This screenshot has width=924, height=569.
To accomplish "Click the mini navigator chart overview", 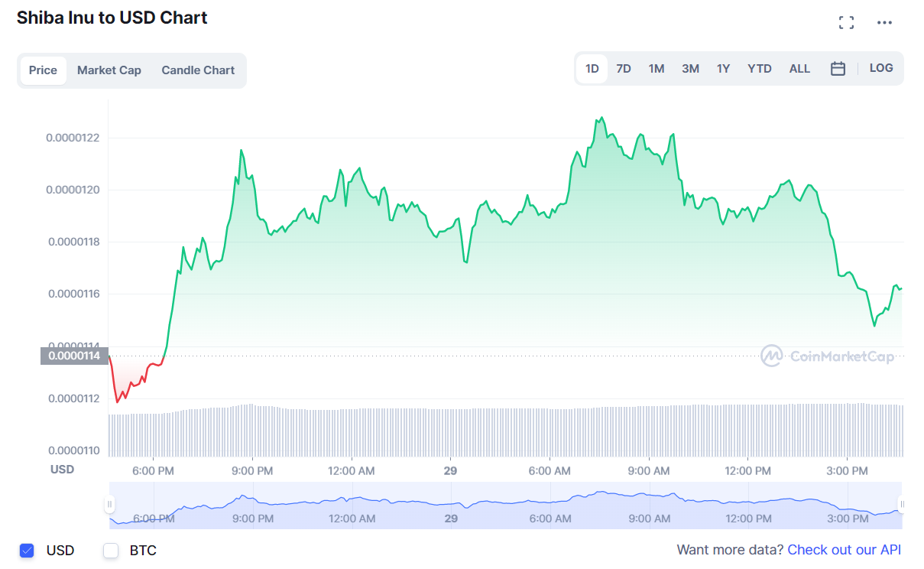I will click(x=506, y=505).
